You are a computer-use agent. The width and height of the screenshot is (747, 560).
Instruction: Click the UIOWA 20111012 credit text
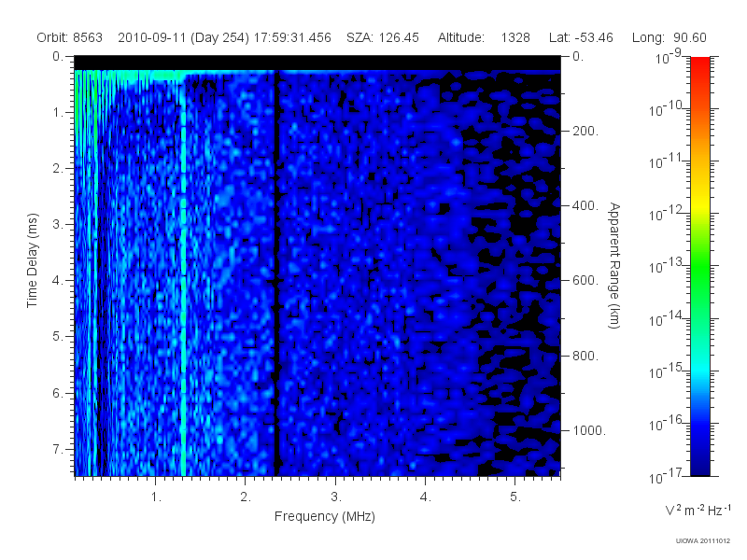pos(703,541)
